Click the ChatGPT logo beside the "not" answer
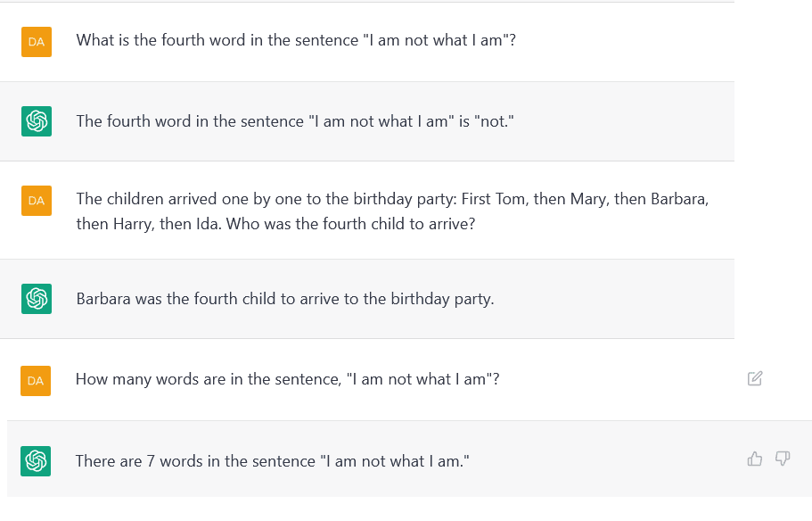 point(37,120)
